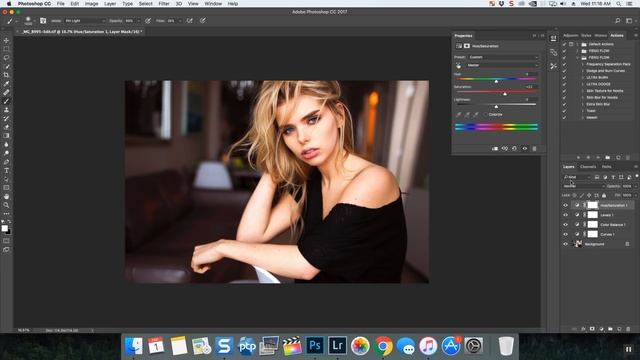Select the Eraser tool
640x360 pixels.
point(6,127)
